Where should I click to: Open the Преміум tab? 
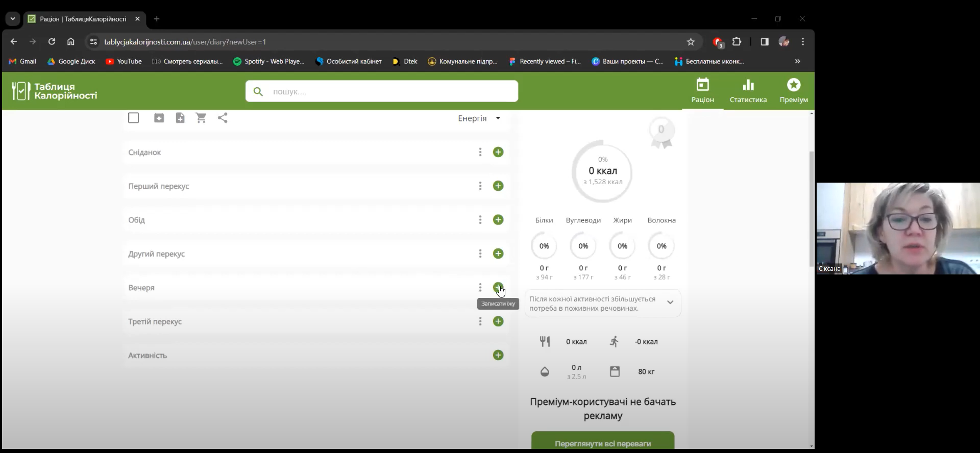pyautogui.click(x=793, y=91)
